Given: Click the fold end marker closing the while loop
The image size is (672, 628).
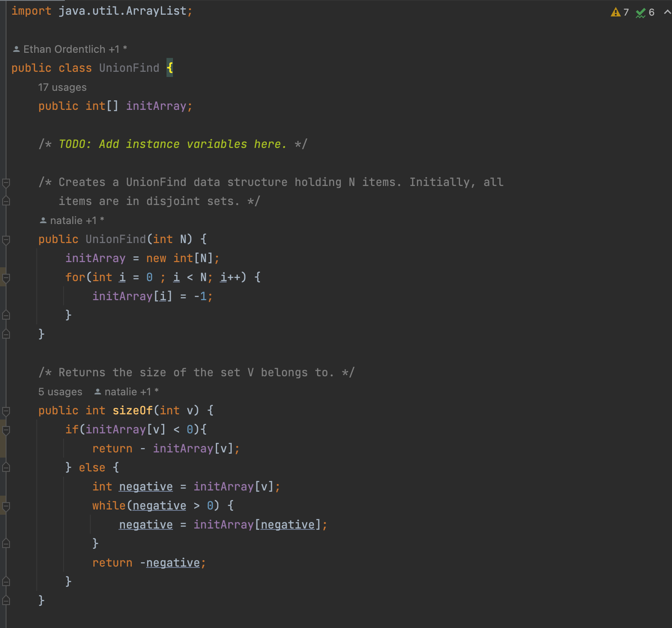Looking at the screenshot, I should click(x=6, y=543).
